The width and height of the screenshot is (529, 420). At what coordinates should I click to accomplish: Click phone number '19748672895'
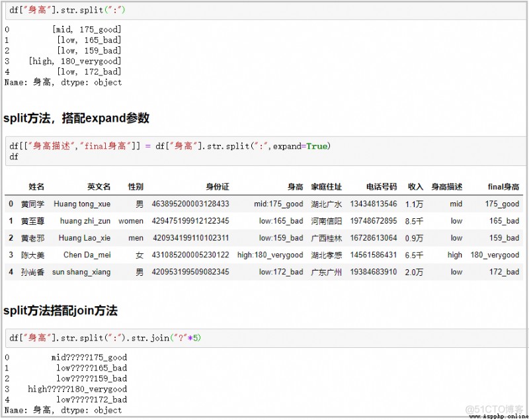[374, 221]
